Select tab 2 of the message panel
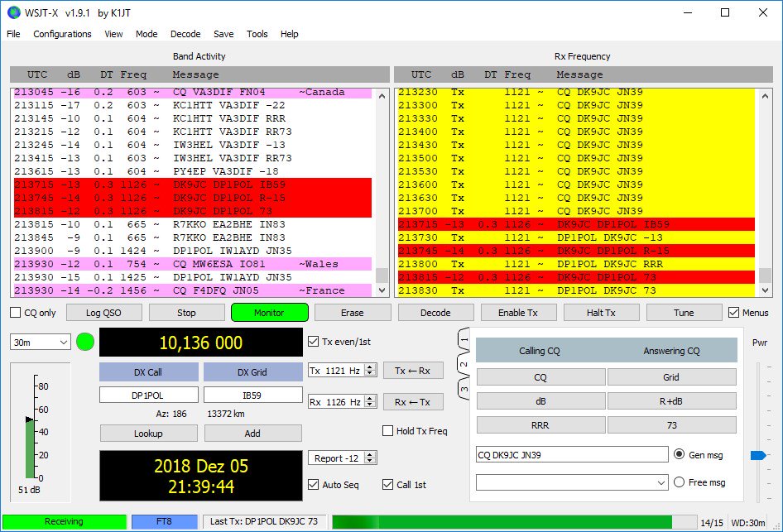783x532 pixels. [464, 364]
